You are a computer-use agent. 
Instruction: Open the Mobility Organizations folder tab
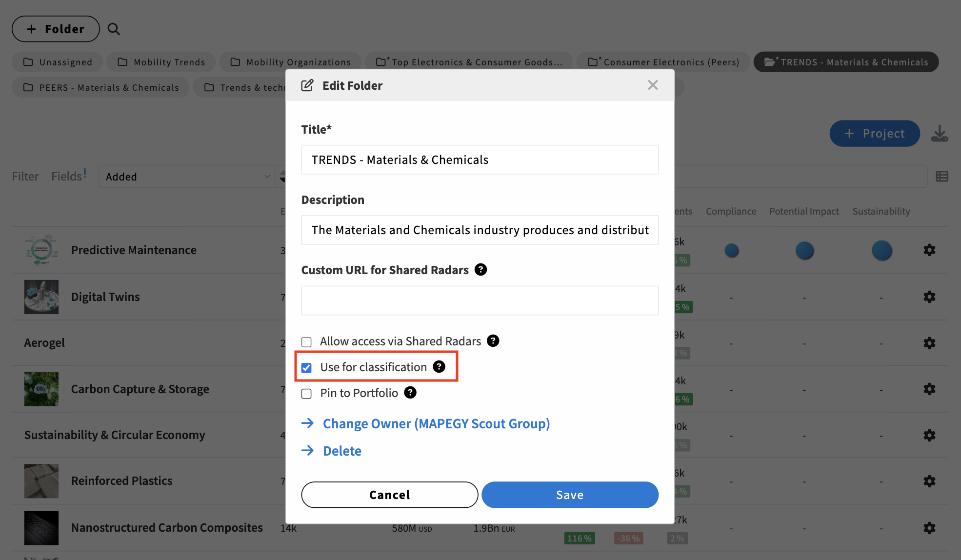[290, 62]
